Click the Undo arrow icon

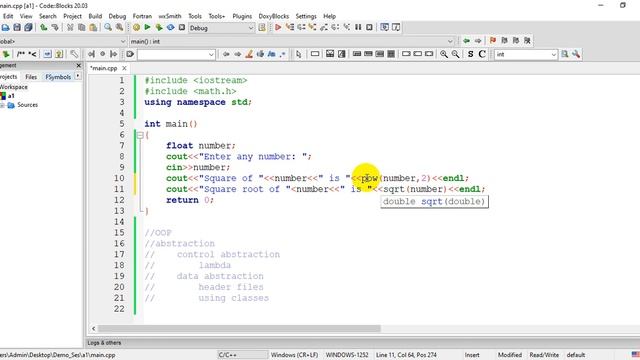click(44, 27)
